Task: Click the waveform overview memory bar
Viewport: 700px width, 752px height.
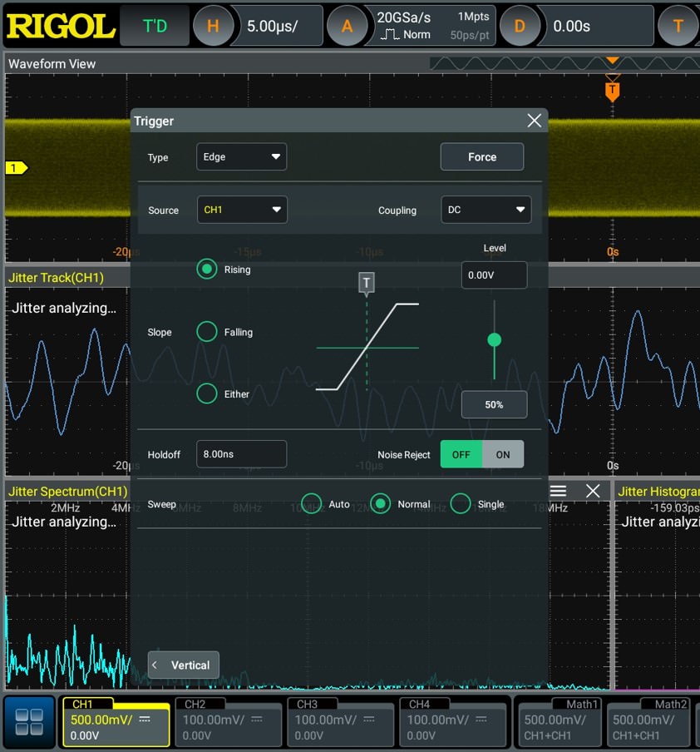Action: 564,63
